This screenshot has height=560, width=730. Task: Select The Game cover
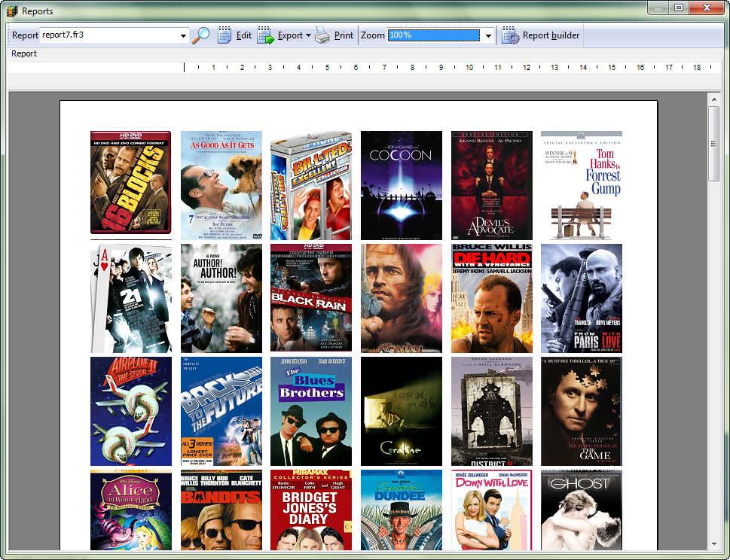pos(582,411)
